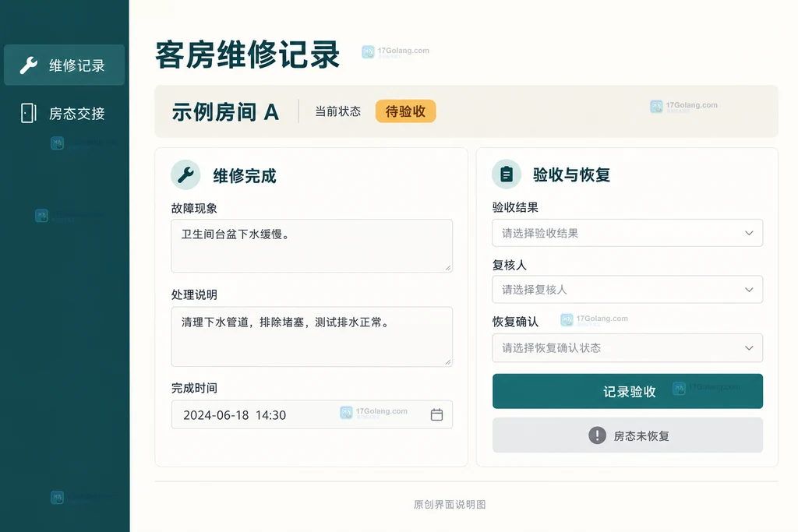This screenshot has height=532, width=798.
Task: Click the 客房维修记录 page title
Action: point(247,55)
